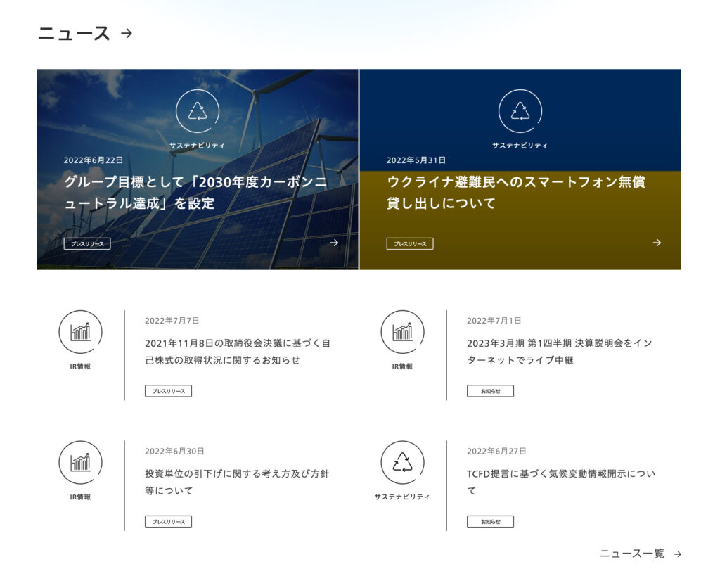Click the IR情報 chart icon for the 2022年7月7日 article
The width and height of the screenshot is (720, 588).
80,332
